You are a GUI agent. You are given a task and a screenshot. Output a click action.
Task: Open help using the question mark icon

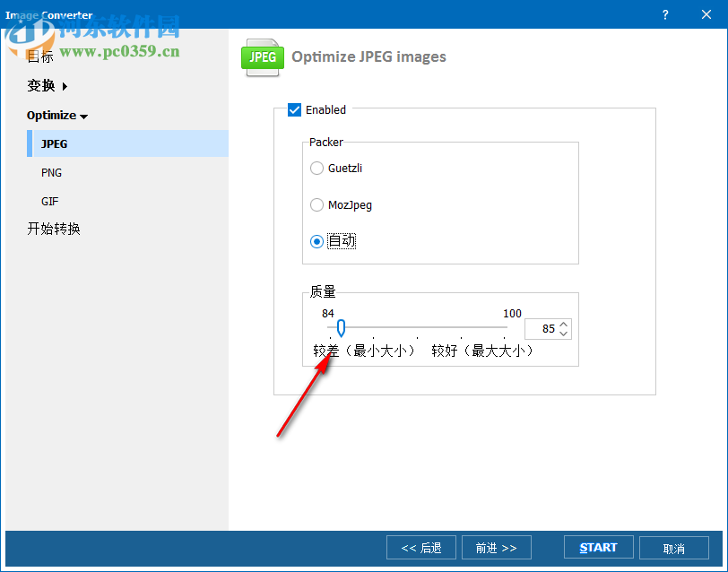(664, 14)
